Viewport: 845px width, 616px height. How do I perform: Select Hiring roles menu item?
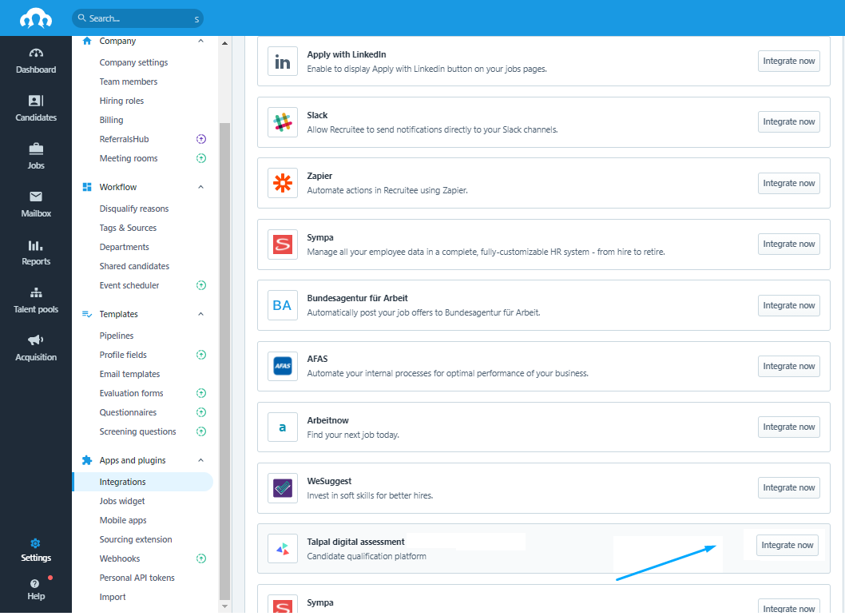(x=121, y=101)
